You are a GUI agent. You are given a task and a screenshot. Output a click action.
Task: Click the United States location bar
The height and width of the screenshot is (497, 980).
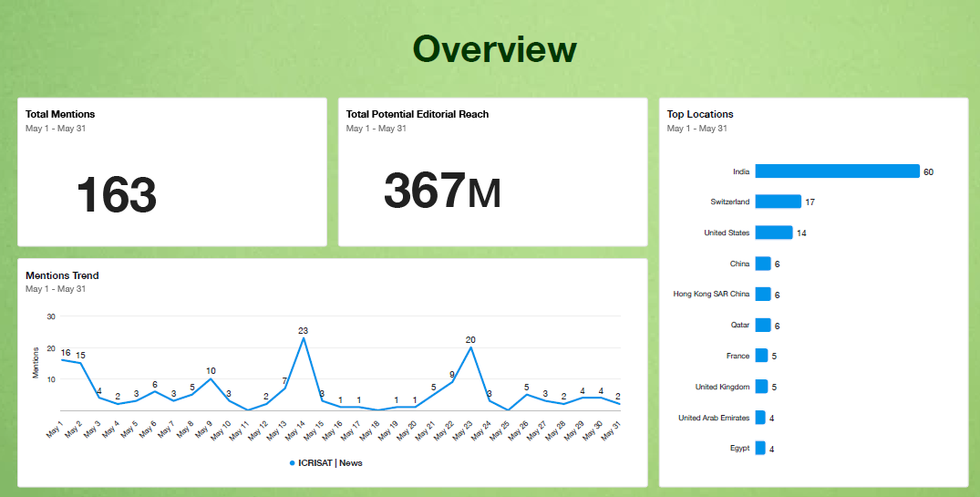click(773, 233)
